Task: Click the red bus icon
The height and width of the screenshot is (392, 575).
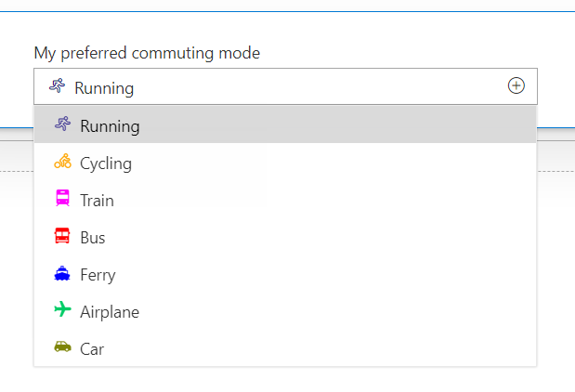Action: [x=62, y=237]
